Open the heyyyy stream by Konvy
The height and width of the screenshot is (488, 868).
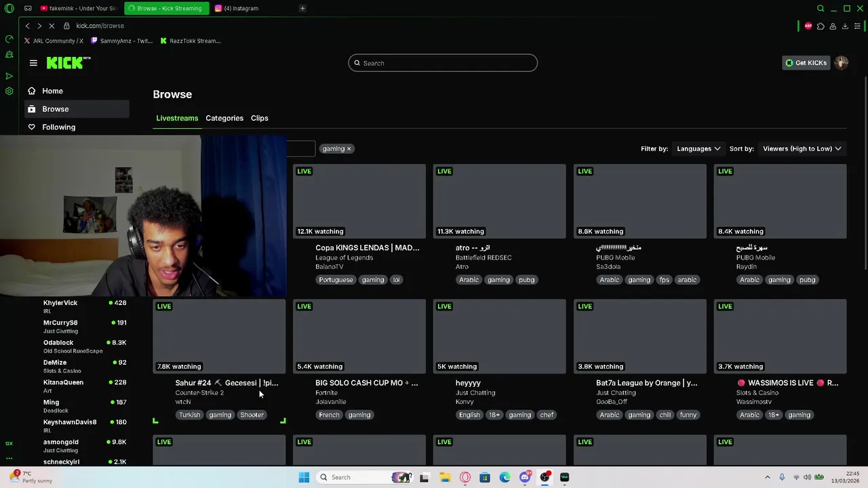pyautogui.click(x=499, y=336)
